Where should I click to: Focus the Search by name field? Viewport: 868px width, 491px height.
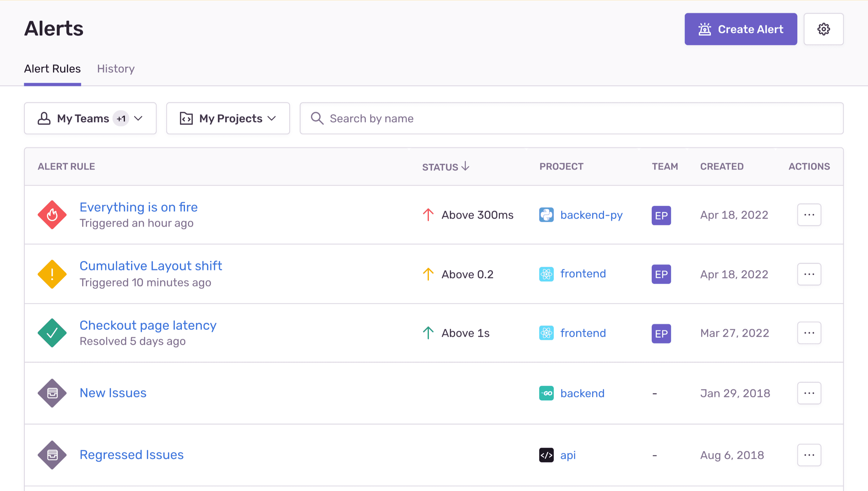coord(571,118)
